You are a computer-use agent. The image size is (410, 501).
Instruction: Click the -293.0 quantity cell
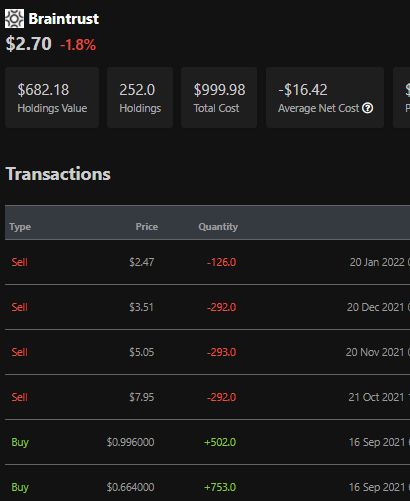click(x=221, y=352)
